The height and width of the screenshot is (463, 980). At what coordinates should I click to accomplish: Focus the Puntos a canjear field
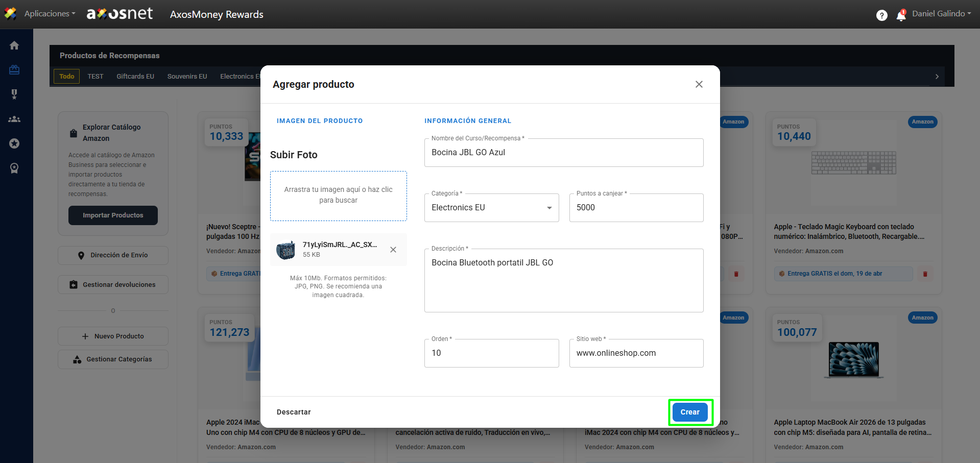click(636, 208)
